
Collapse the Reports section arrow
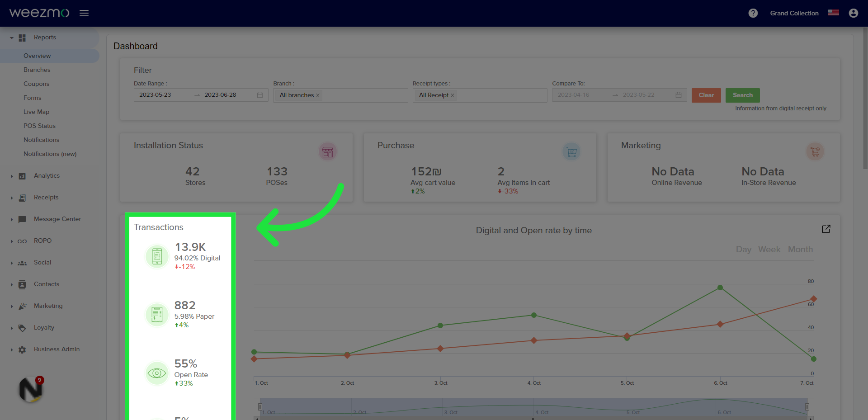coord(12,38)
